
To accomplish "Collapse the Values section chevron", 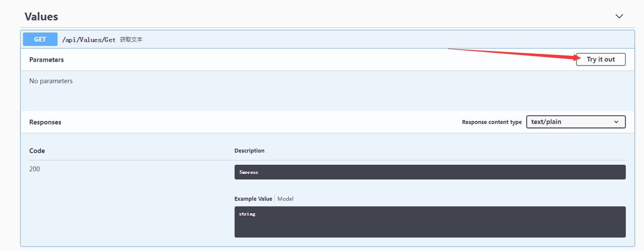I will [619, 16].
